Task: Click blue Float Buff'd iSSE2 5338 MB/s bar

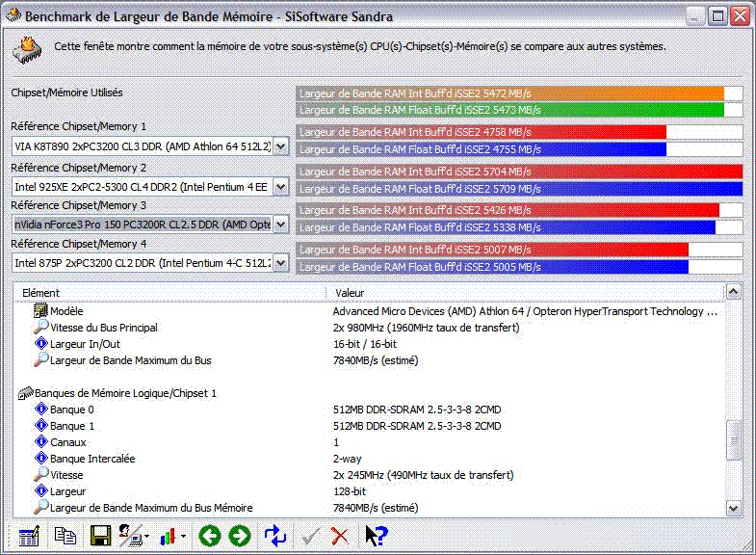Action: click(x=506, y=227)
